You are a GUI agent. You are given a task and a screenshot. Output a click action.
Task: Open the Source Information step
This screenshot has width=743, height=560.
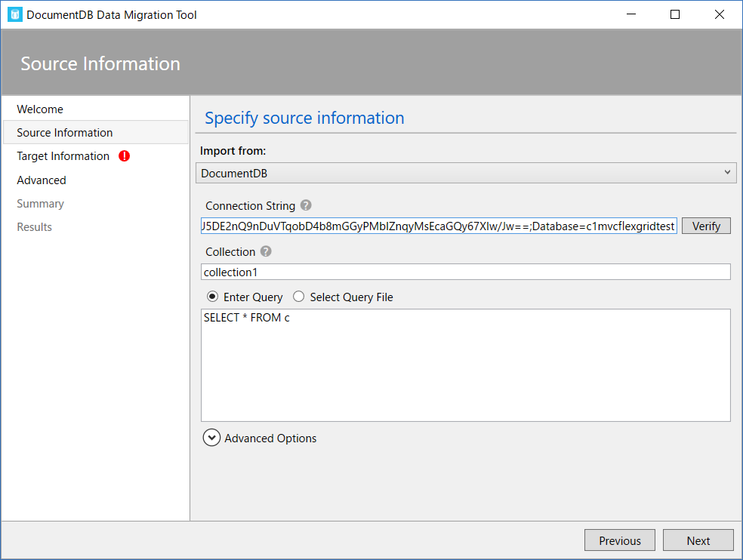tap(96, 132)
